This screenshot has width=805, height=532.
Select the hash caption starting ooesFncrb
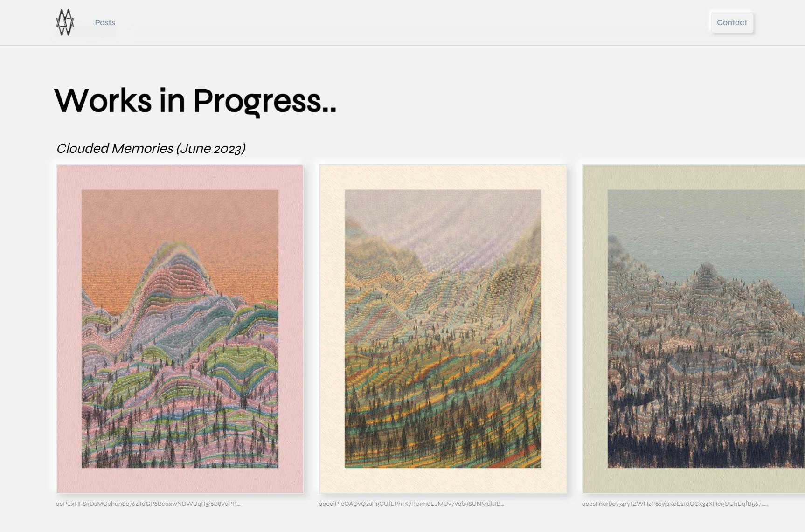(x=674, y=504)
